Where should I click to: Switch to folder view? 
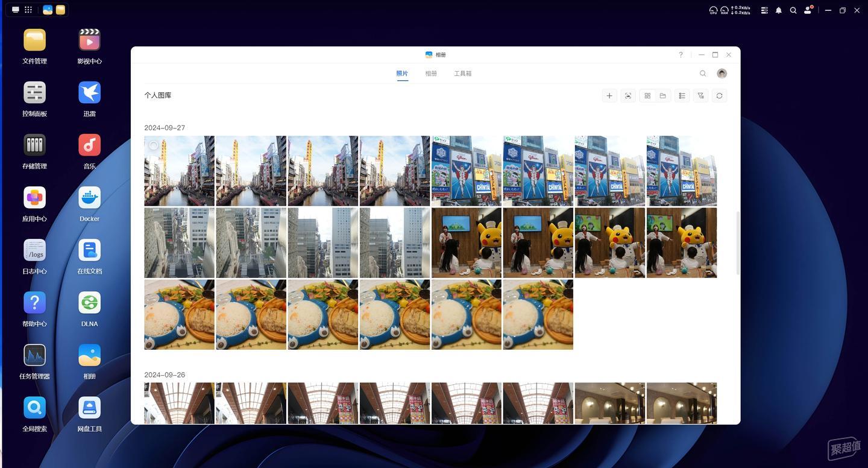pyautogui.click(x=662, y=96)
